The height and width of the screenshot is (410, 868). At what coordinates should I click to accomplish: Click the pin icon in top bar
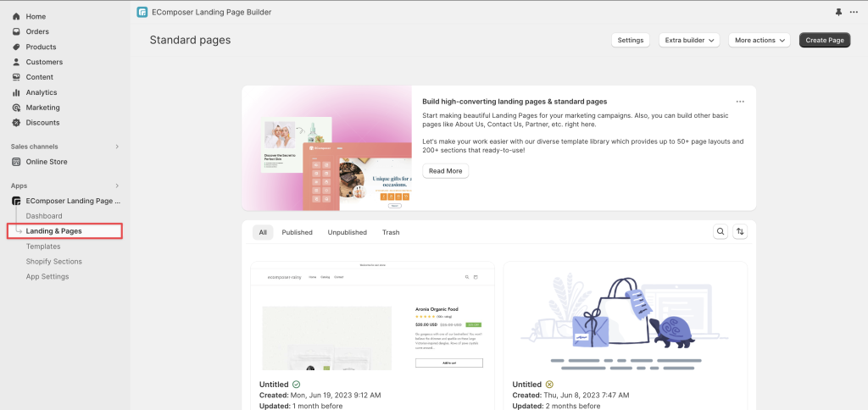838,12
